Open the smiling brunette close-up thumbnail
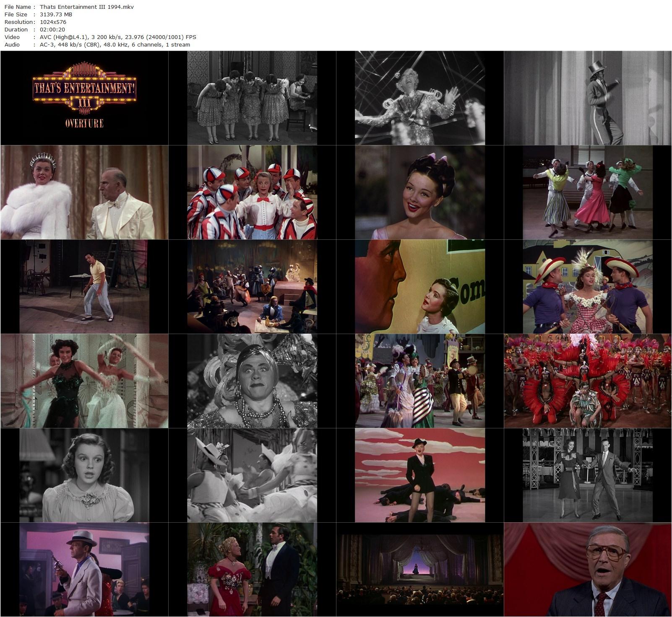 coord(419,191)
